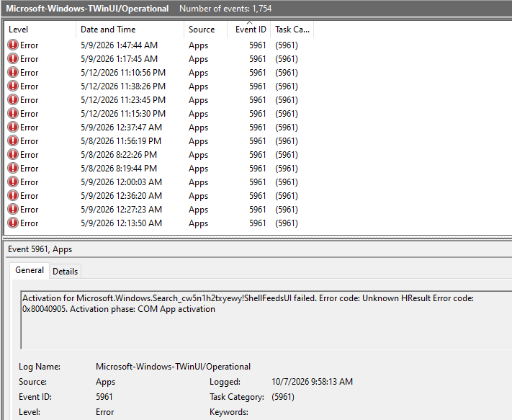Click the error icon of the 8:19:44 PM row

tap(13, 168)
